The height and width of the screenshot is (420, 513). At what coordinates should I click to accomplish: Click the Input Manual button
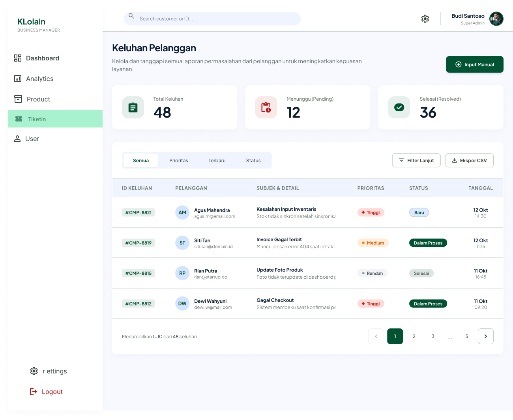(x=475, y=64)
